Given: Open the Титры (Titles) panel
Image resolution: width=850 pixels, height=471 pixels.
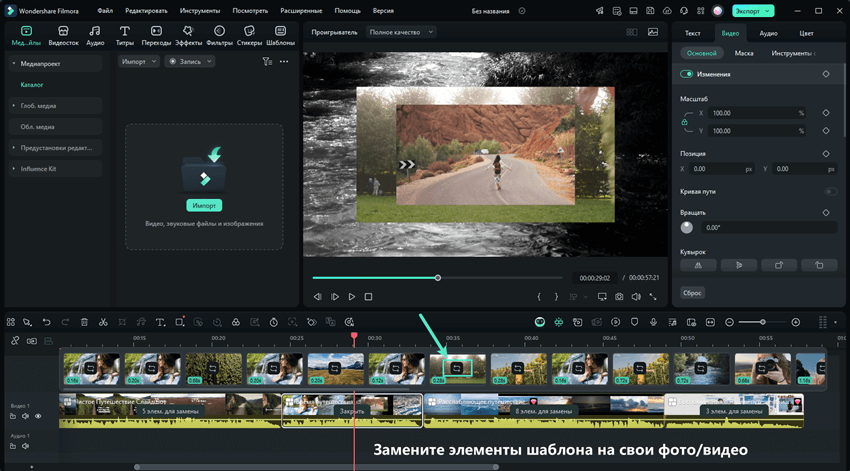Looking at the screenshot, I should [125, 36].
